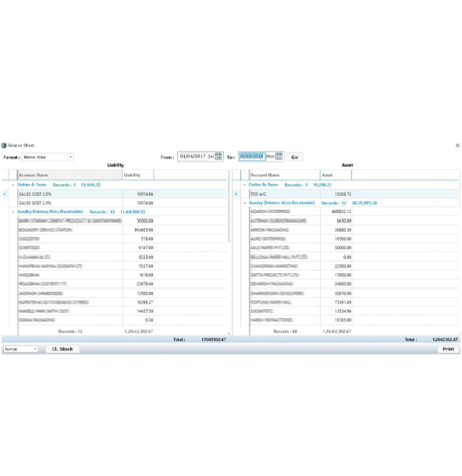The width and height of the screenshot is (462, 476).
Task: Collapse Sundry Debtors group in Asset pane
Action: click(x=245, y=203)
